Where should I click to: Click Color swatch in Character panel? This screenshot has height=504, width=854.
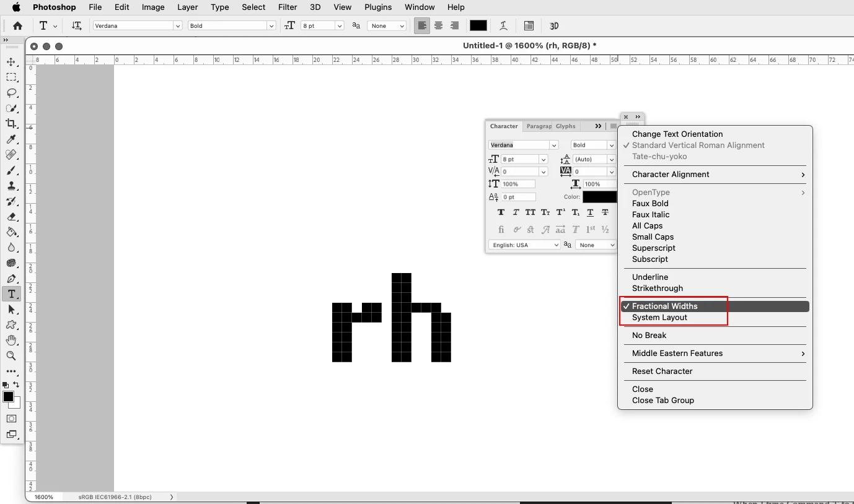coord(599,197)
